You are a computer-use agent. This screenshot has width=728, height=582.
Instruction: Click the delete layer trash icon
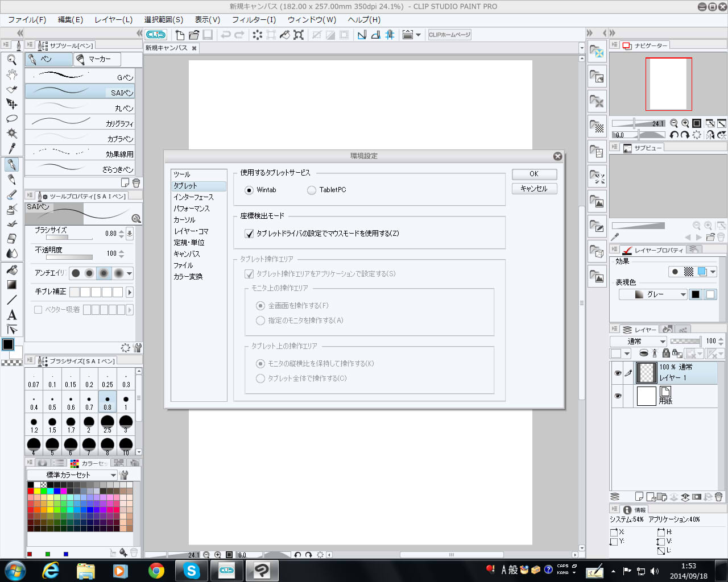pyautogui.click(x=718, y=497)
